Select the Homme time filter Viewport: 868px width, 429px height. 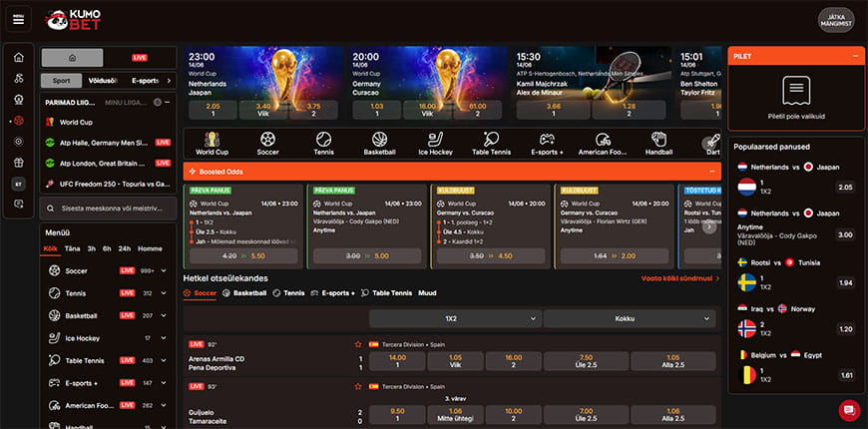tap(150, 248)
